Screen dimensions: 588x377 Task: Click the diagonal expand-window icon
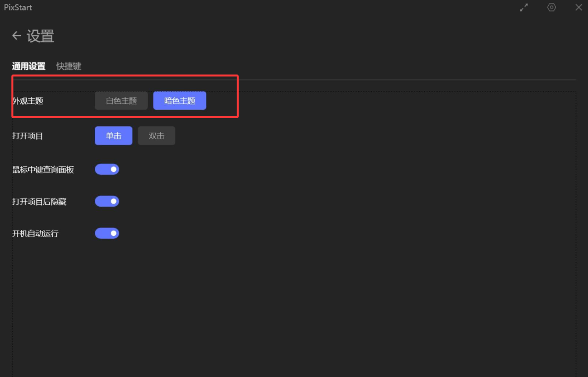(524, 7)
